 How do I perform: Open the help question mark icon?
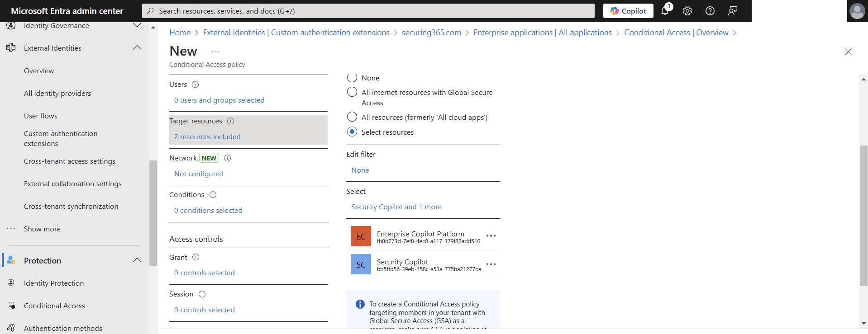point(710,11)
